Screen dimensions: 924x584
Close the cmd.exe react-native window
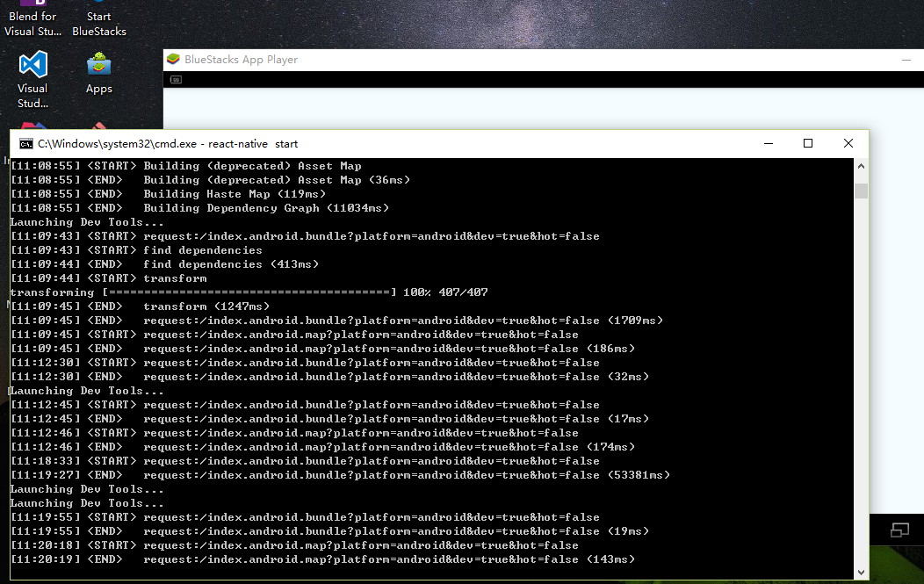click(848, 143)
